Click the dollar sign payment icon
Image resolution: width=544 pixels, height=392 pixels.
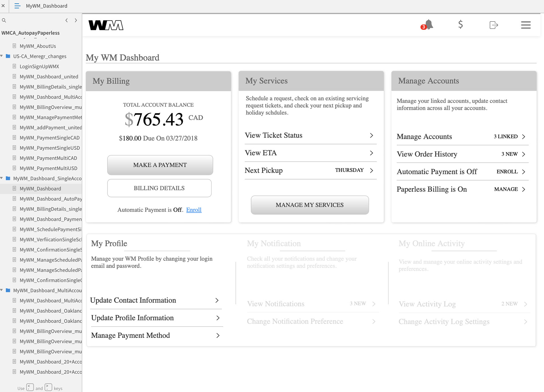click(x=460, y=25)
